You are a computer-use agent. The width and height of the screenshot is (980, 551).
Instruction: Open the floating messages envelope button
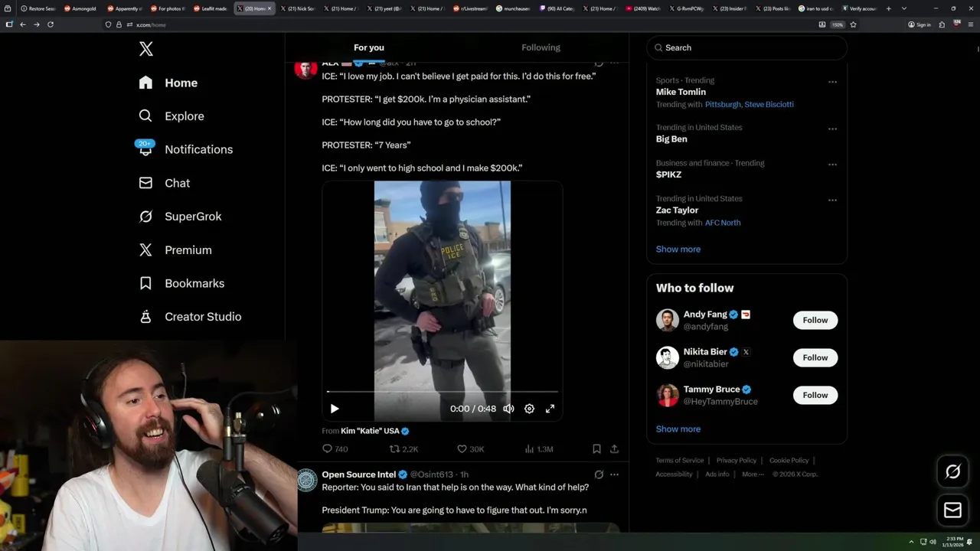[952, 510]
